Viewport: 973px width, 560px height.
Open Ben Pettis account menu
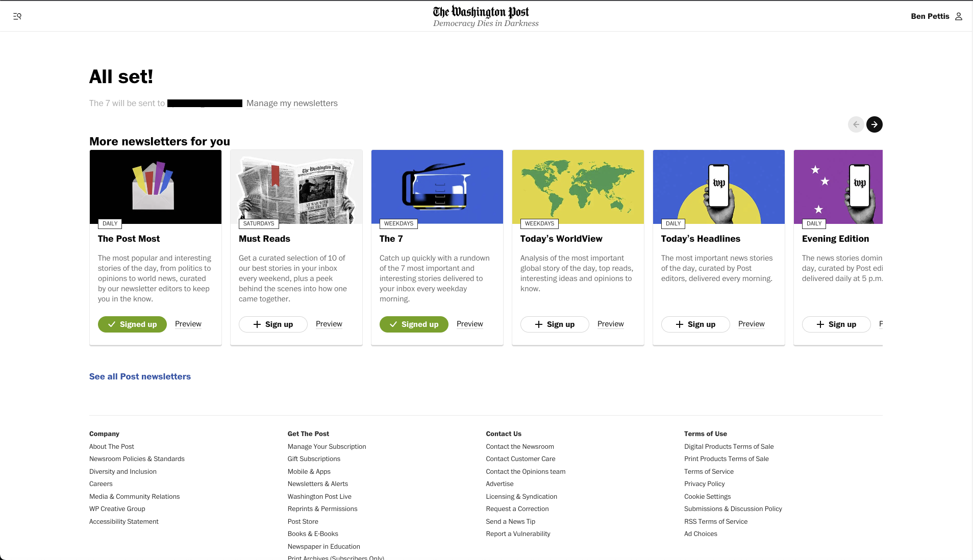pyautogui.click(x=930, y=16)
